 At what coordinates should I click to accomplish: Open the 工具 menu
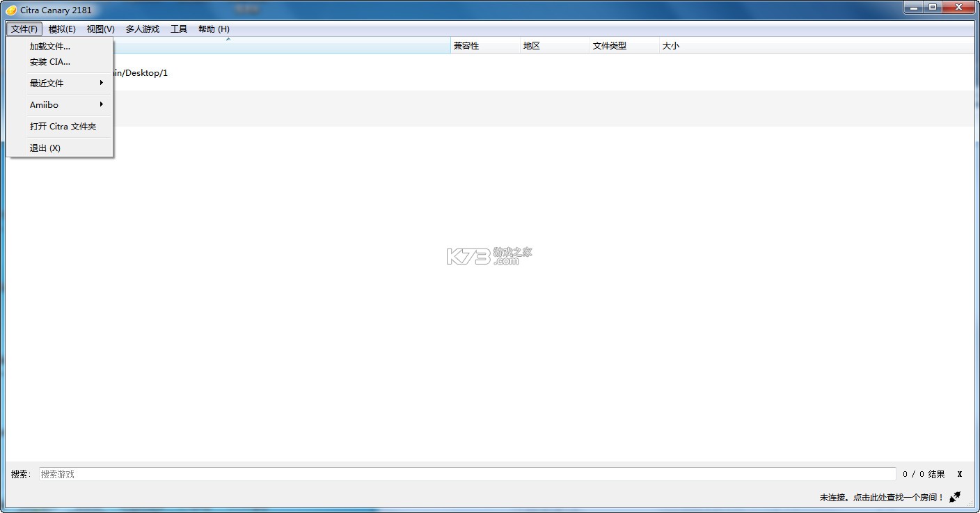(179, 29)
